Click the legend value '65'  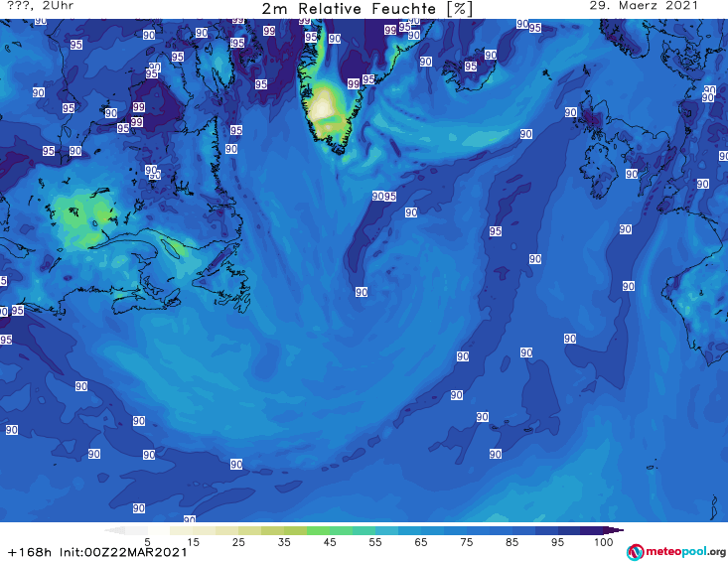[x=421, y=542]
